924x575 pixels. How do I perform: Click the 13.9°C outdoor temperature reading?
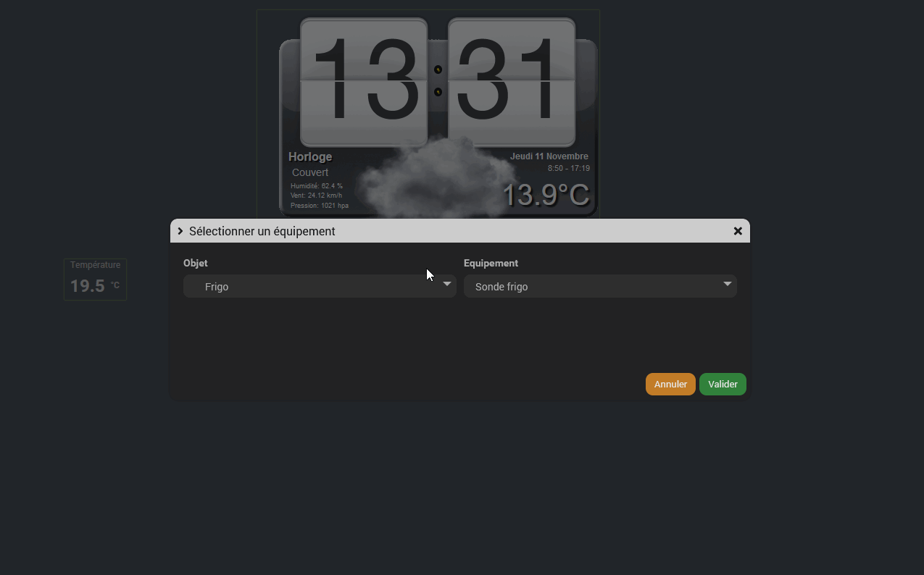546,195
